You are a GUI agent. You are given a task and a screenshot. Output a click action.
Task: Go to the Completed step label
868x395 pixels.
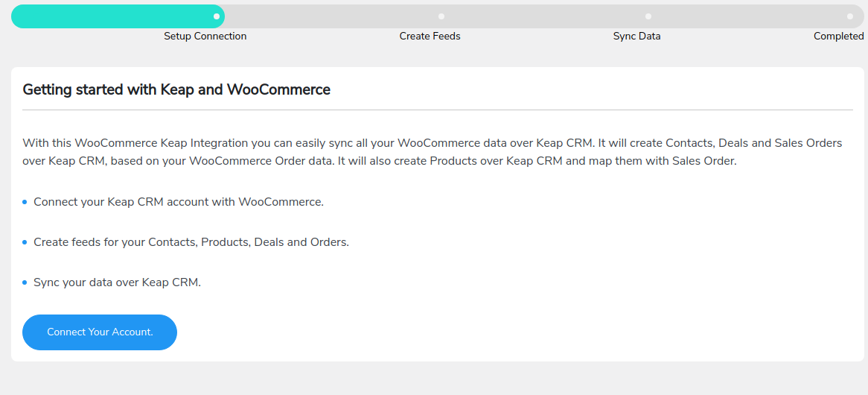click(x=839, y=36)
